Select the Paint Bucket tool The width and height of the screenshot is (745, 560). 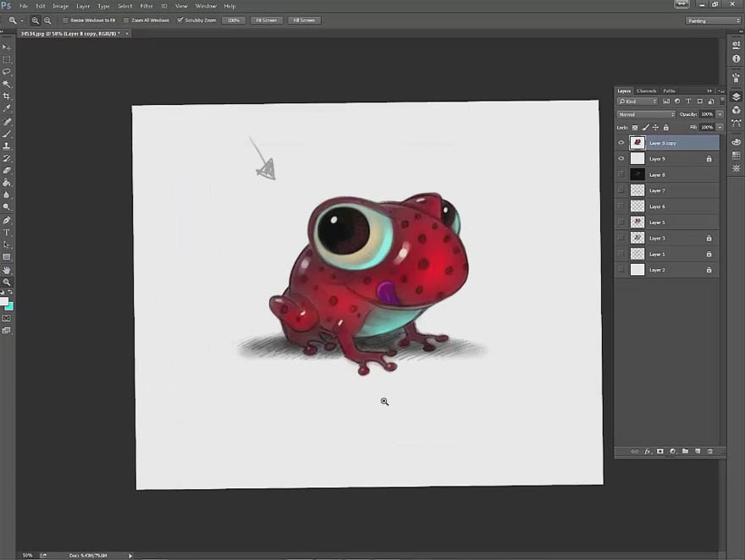pos(6,183)
